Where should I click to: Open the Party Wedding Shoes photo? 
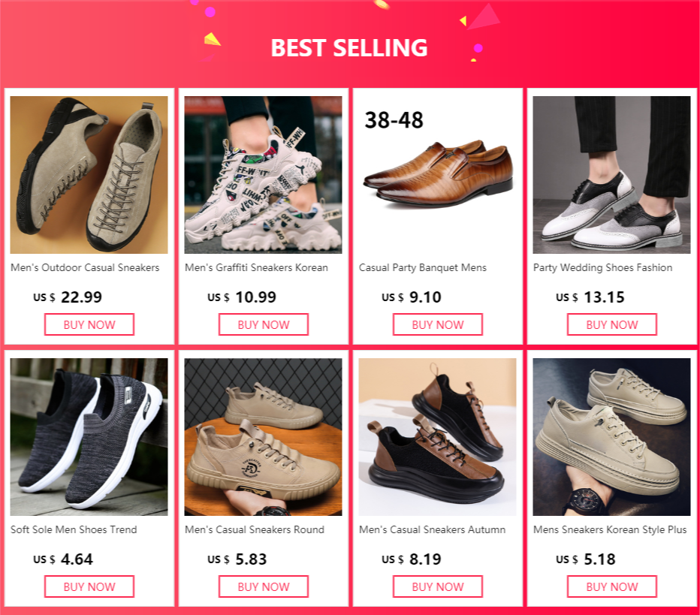click(611, 175)
